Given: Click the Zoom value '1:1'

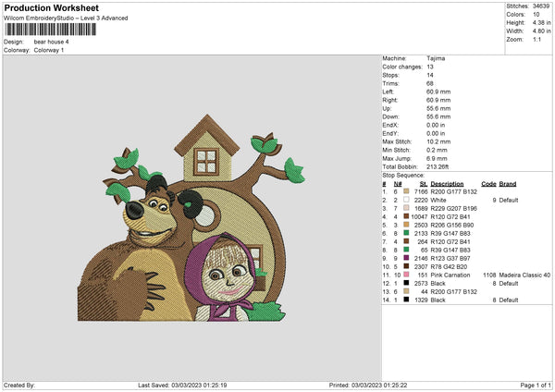Looking at the screenshot, I should 536,39.
